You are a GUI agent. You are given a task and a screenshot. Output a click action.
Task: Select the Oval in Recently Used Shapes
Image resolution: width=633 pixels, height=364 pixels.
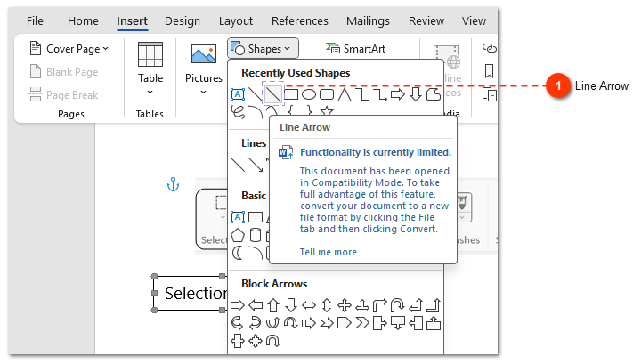tap(309, 94)
